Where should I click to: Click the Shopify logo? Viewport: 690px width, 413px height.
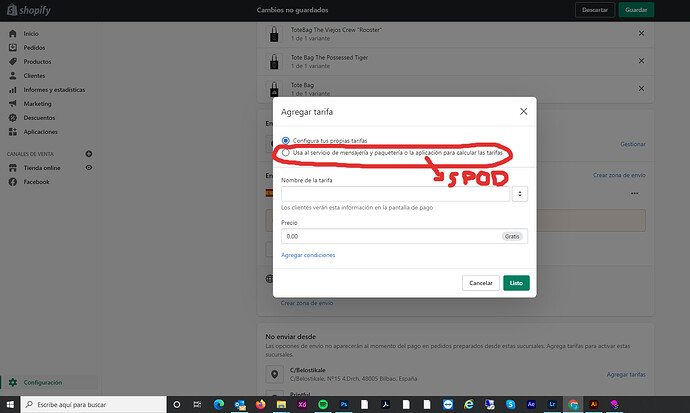click(x=29, y=10)
